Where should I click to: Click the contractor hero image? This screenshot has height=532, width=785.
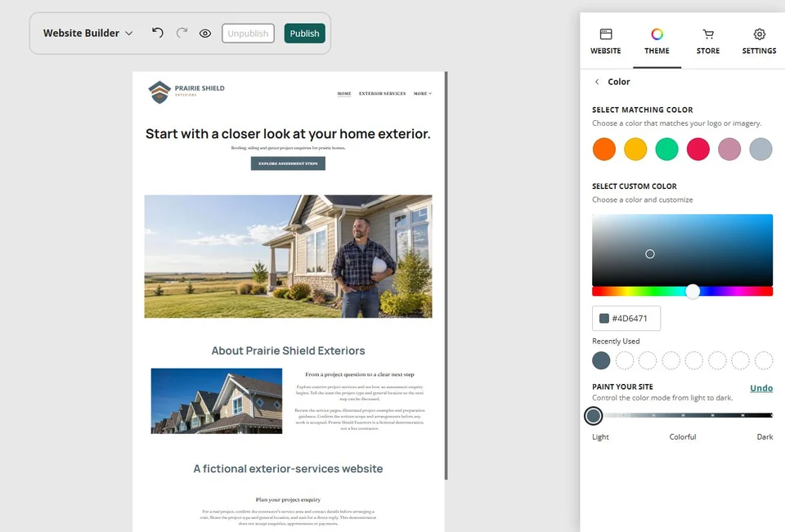click(288, 257)
